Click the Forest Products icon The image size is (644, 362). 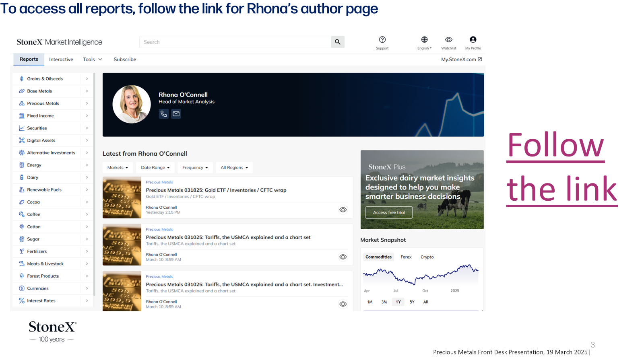click(22, 276)
